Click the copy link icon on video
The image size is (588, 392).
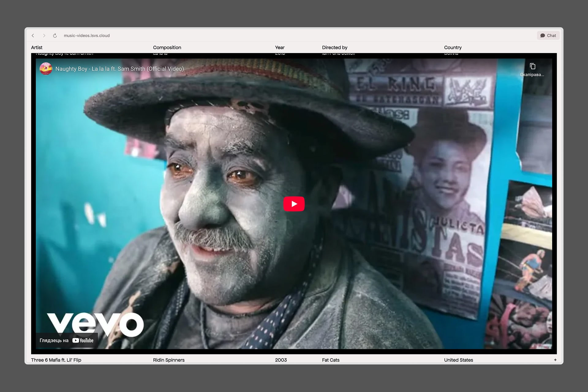[532, 66]
